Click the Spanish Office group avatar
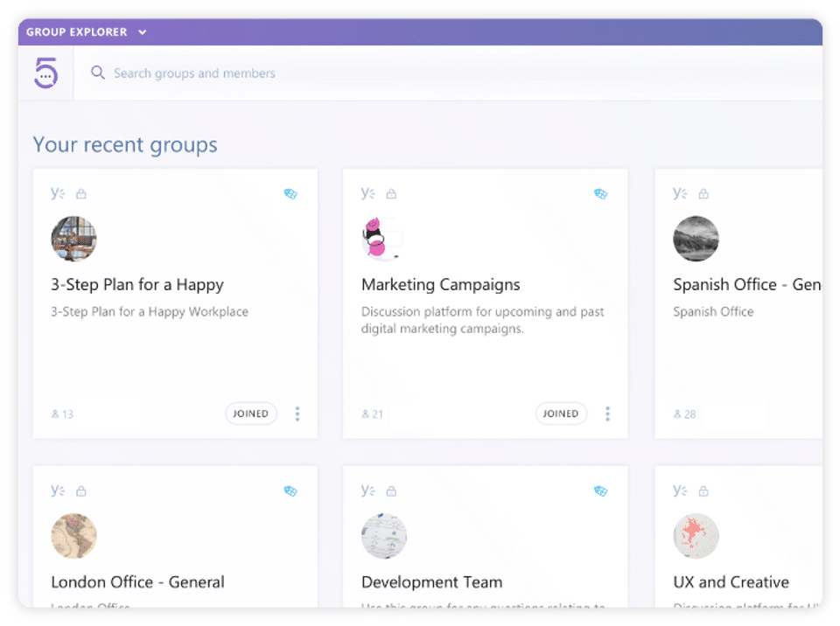The image size is (840, 626). coord(696,239)
